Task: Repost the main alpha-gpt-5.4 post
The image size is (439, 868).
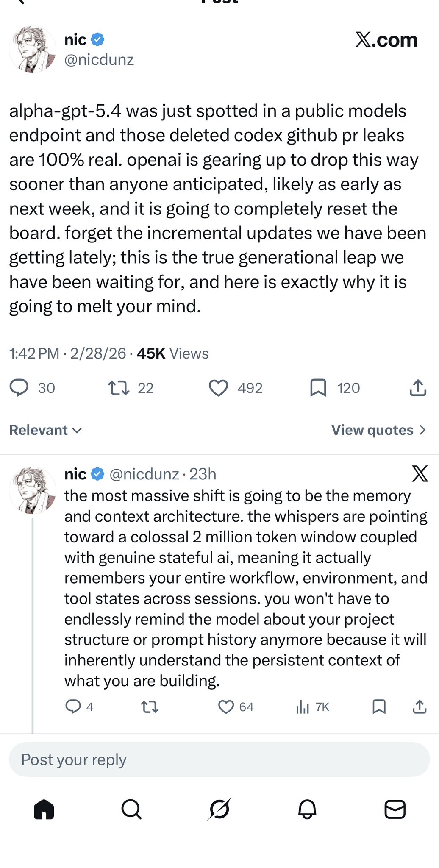Action: coord(119,388)
